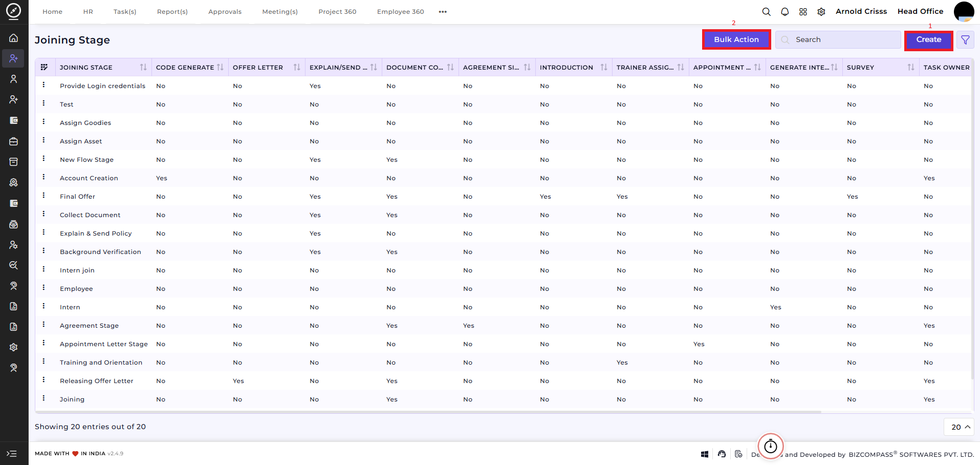The width and height of the screenshot is (980, 465).
Task: Open the search magnifier in the top bar
Action: tap(766, 12)
